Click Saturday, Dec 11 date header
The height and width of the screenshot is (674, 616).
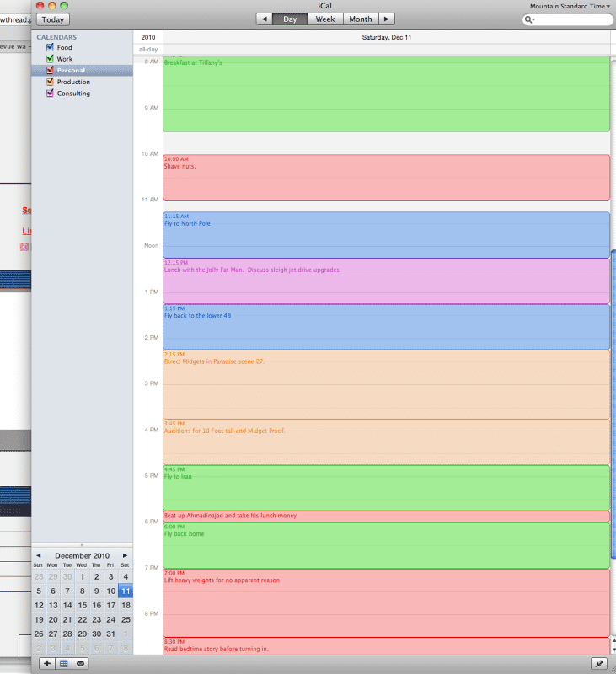click(387, 37)
